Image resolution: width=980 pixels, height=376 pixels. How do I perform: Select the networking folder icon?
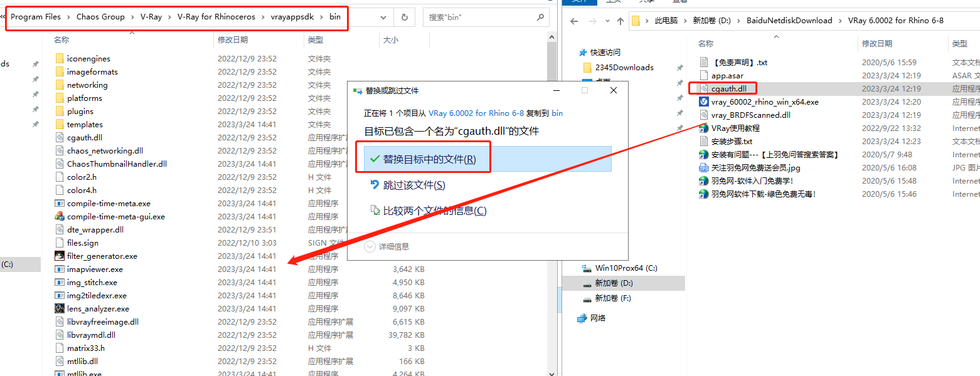(x=60, y=85)
